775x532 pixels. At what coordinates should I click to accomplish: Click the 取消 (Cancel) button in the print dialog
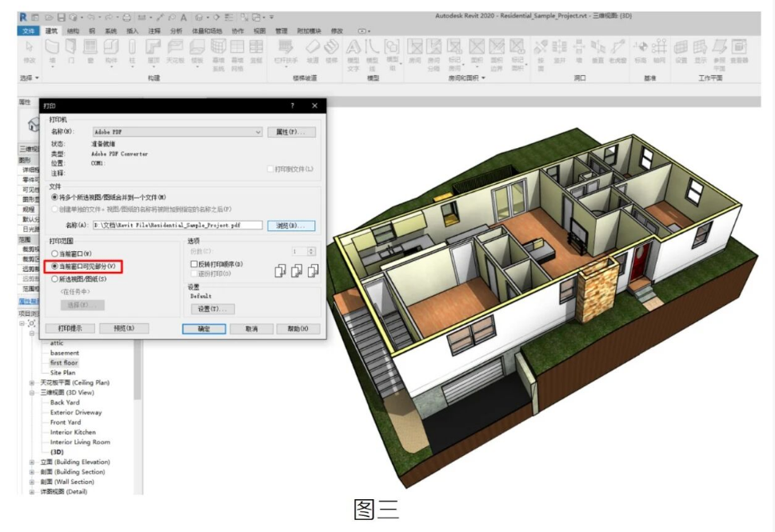(x=252, y=329)
